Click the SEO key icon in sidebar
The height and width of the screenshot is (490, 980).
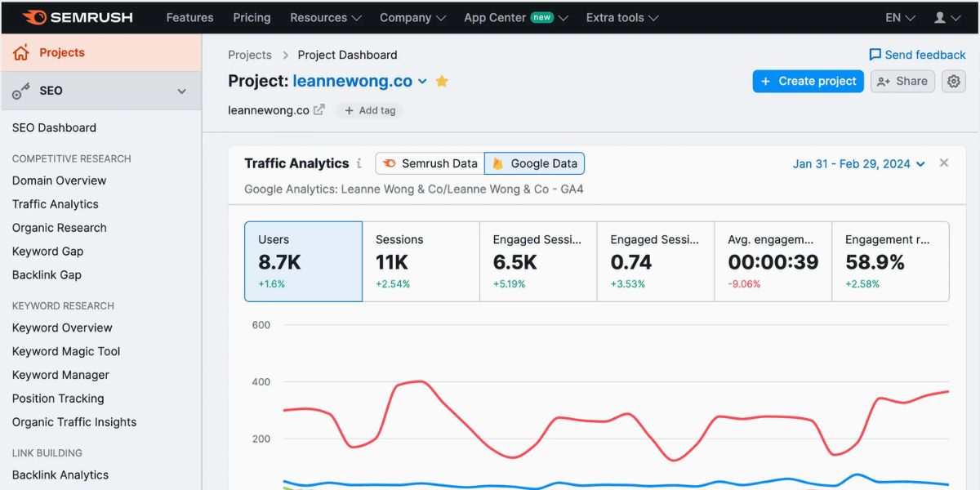[21, 91]
